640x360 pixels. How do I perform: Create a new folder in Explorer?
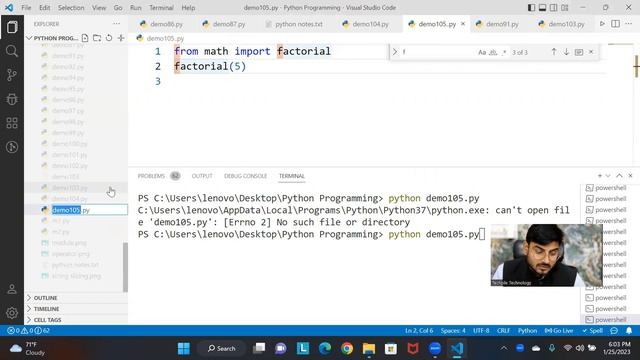coord(97,38)
